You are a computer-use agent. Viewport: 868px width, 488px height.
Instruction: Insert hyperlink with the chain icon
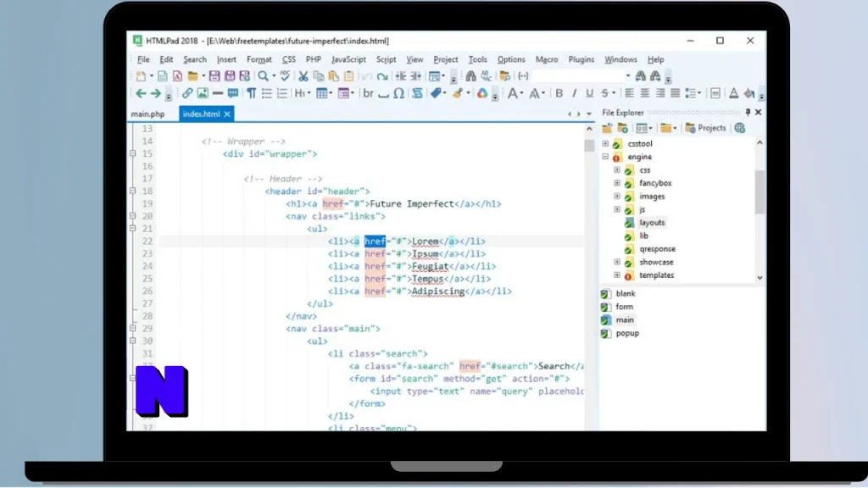click(187, 93)
